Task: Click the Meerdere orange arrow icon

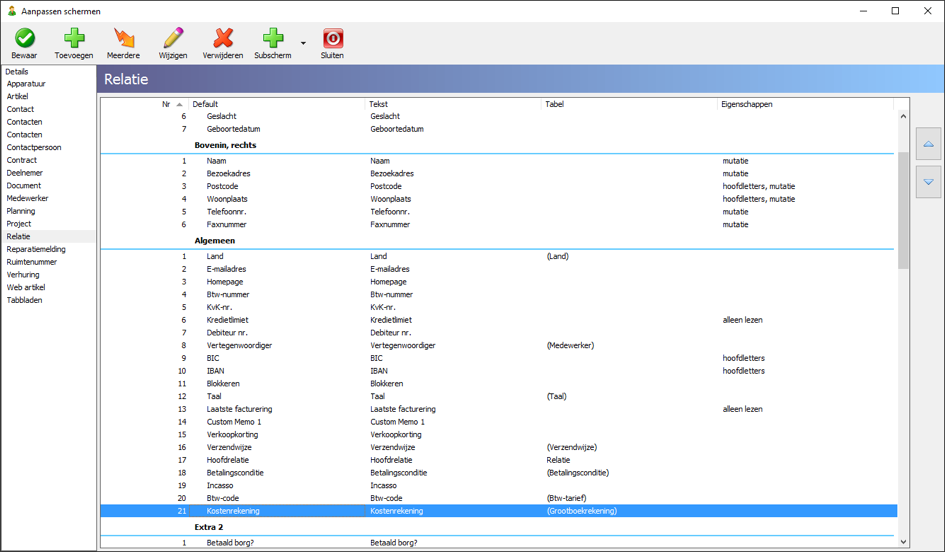Action: [124, 38]
